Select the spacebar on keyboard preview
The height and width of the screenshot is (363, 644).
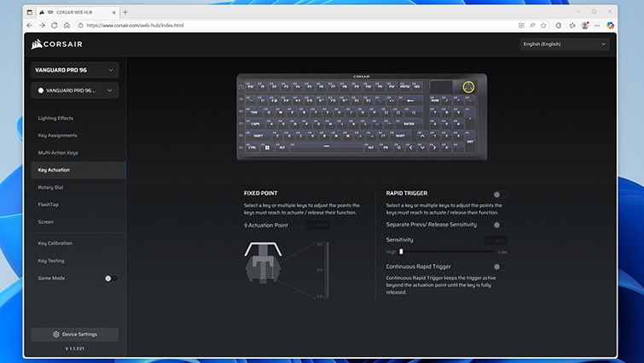click(327, 147)
